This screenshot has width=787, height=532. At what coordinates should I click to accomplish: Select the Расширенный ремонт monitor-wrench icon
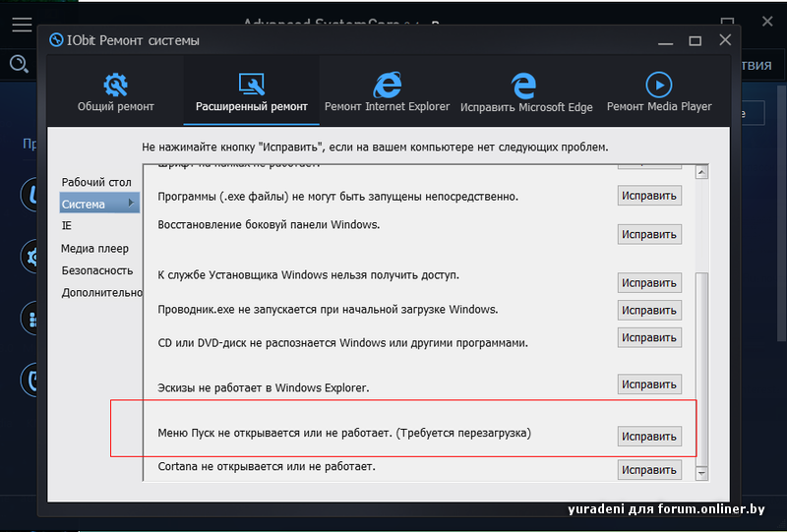coord(252,85)
